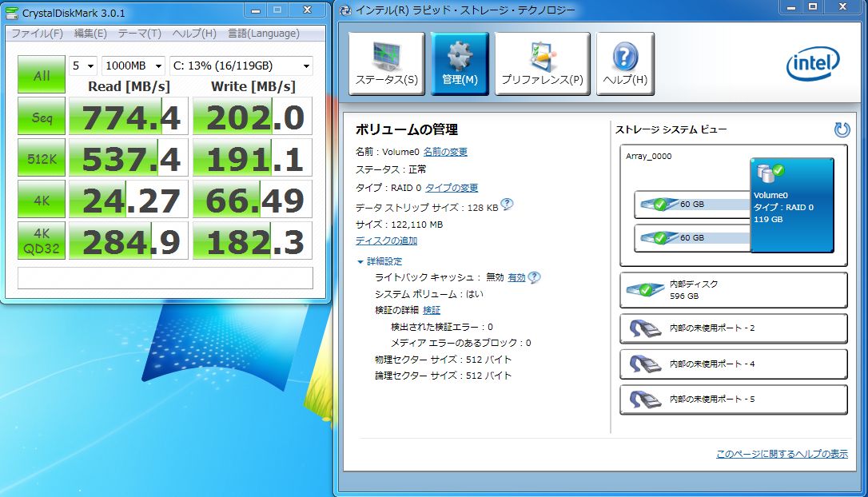Viewport: 868px width, 497px height.
Task: Open ファイル(F) menu in CrystalDiskMark
Action: click(x=37, y=34)
